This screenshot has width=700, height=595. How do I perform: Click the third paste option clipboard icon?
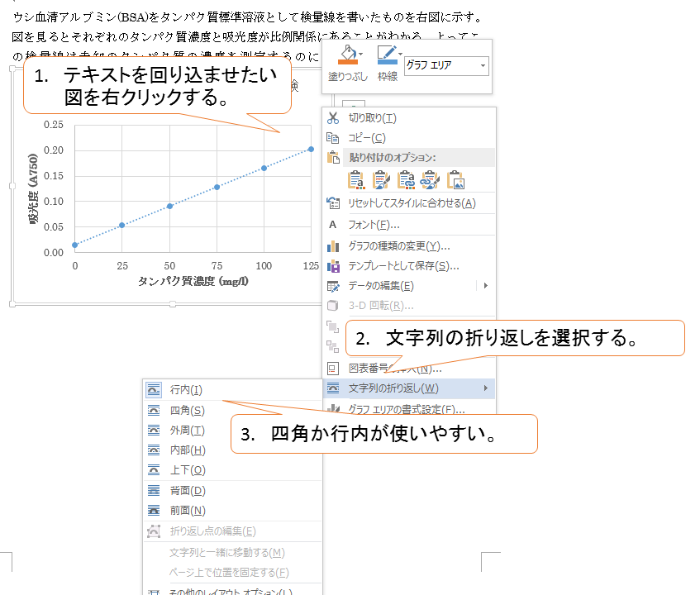pos(407,179)
